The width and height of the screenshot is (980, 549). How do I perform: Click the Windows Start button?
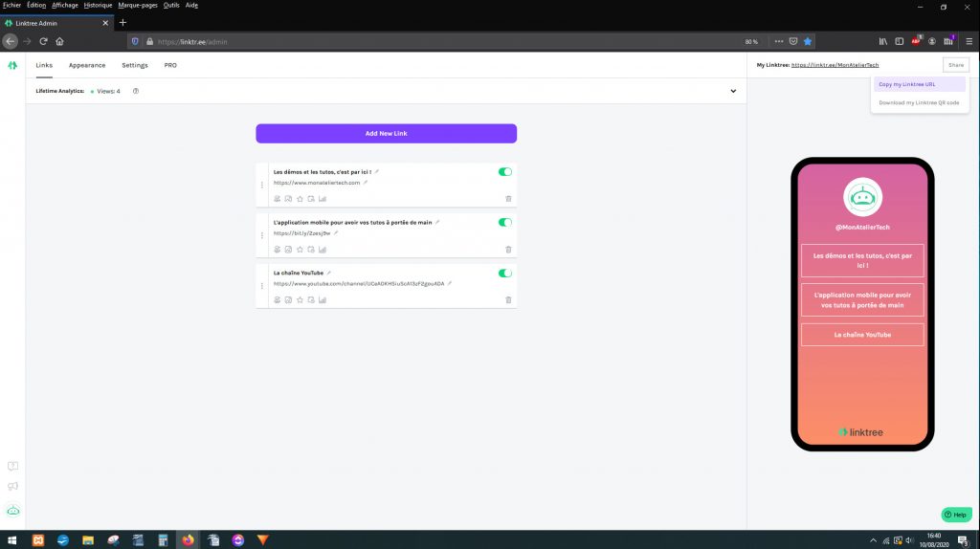(11, 540)
